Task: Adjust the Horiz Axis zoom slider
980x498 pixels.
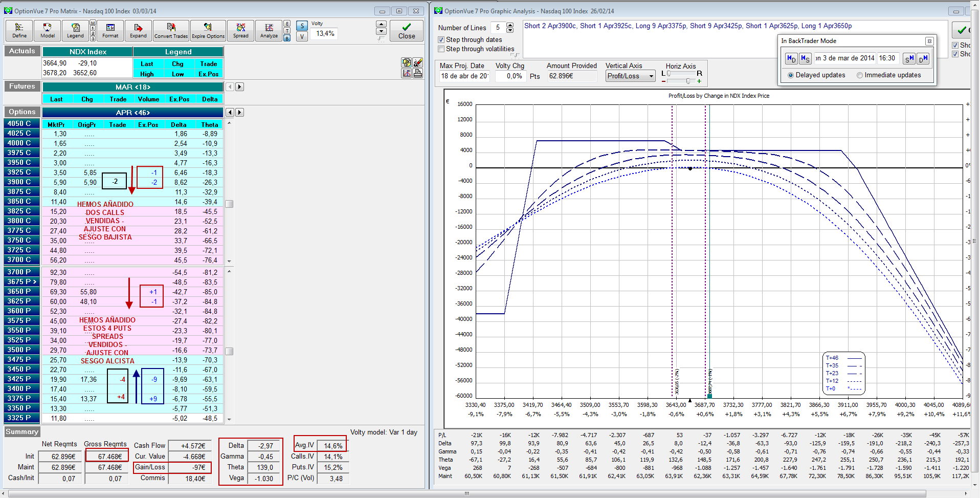Action: (x=687, y=81)
